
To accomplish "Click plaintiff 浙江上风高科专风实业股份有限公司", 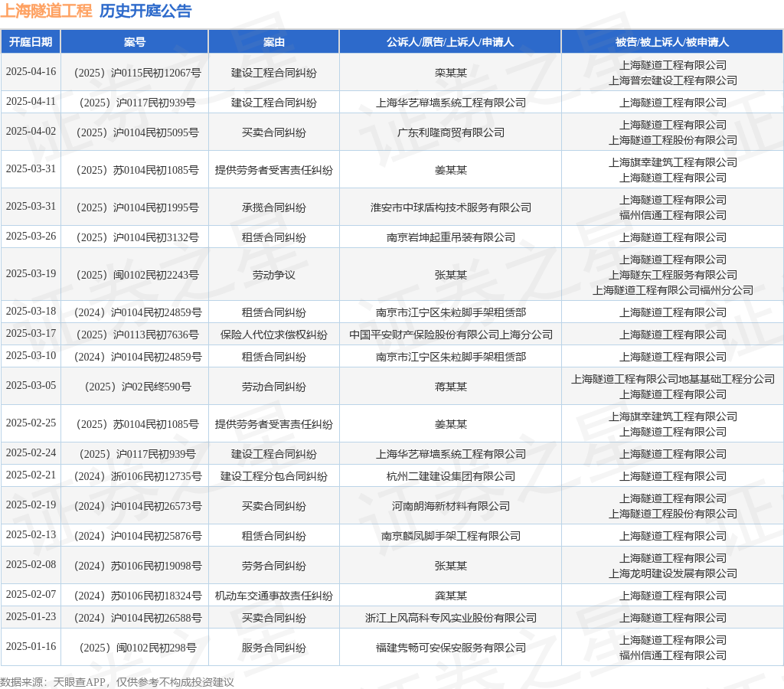I will (450, 618).
